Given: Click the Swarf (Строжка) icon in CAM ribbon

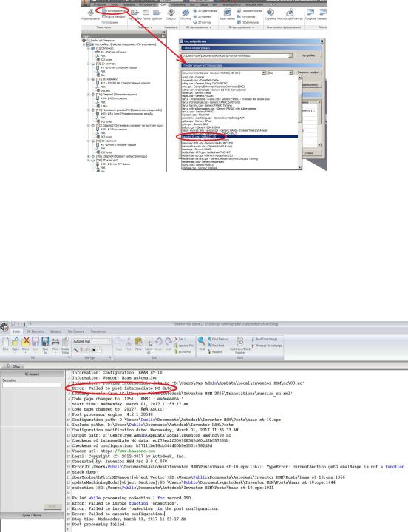Looking at the screenshot, I should [x=270, y=13].
